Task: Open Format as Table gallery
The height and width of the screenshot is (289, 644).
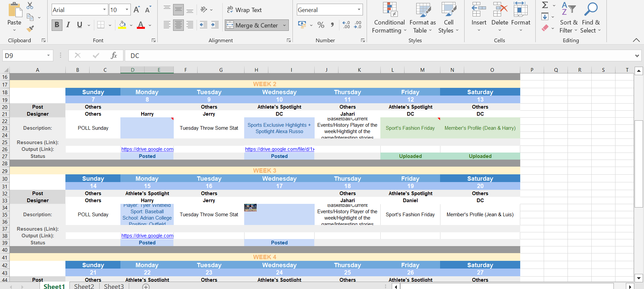Action: pyautogui.click(x=423, y=17)
